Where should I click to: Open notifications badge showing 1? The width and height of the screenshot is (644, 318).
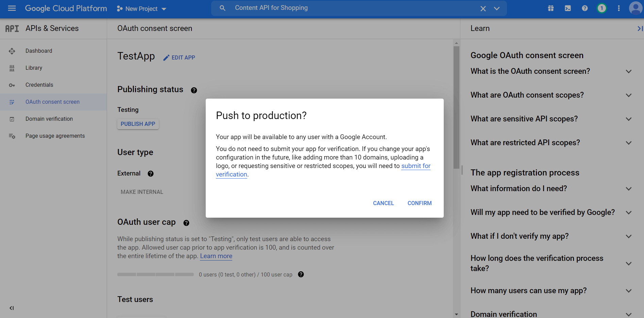602,8
